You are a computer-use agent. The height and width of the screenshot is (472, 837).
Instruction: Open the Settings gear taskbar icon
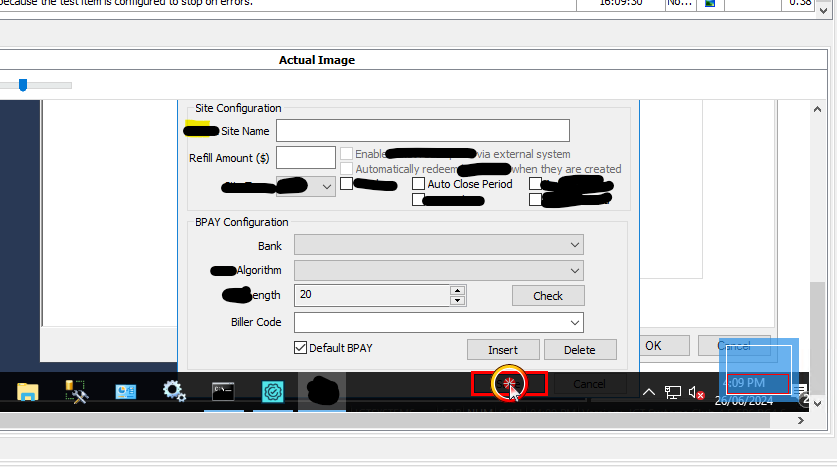pos(174,391)
